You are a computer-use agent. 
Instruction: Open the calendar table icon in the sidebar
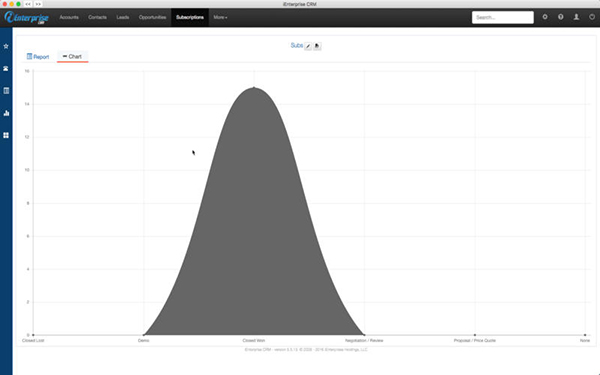tap(6, 91)
